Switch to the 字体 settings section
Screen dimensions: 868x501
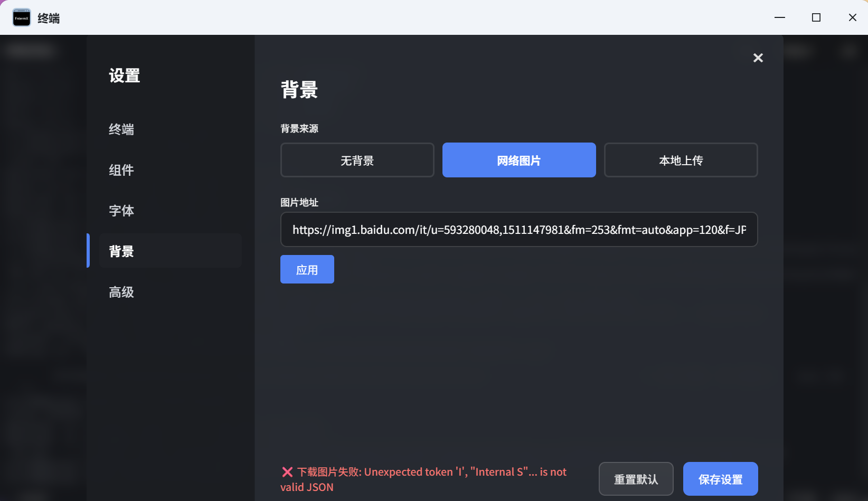(121, 210)
